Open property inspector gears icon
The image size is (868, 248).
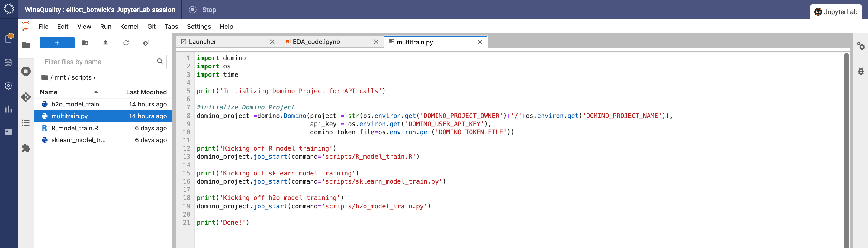click(x=860, y=46)
